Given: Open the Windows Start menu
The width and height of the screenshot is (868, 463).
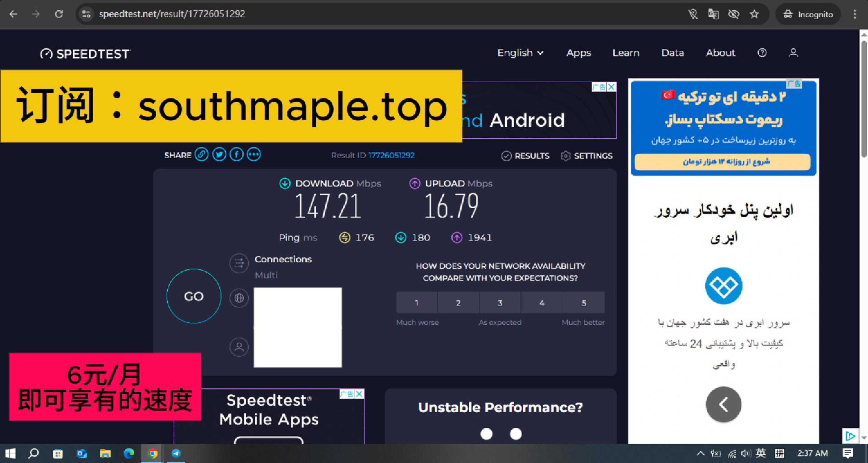Looking at the screenshot, I should [11, 454].
